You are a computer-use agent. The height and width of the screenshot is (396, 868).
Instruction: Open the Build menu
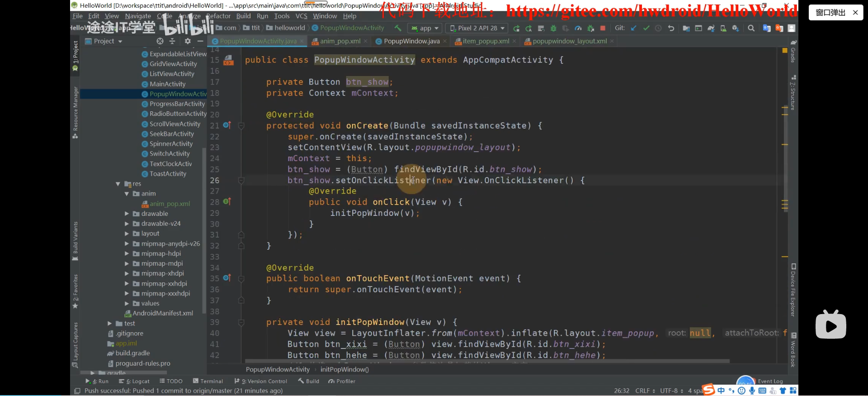pyautogui.click(x=243, y=16)
